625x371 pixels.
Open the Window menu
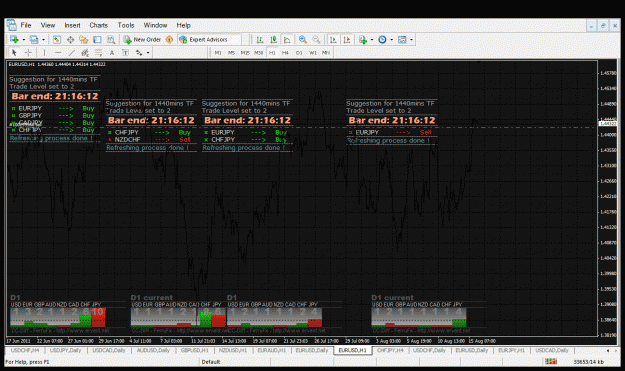click(x=155, y=25)
